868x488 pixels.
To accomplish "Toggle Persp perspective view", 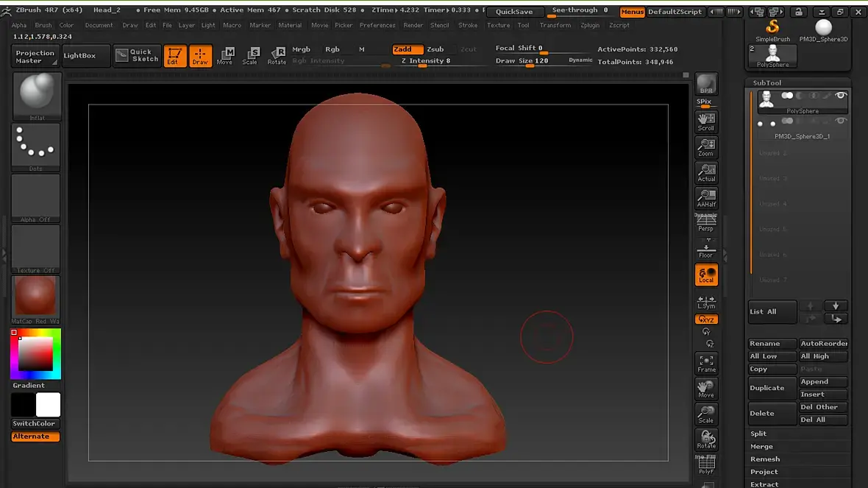I will coord(706,222).
